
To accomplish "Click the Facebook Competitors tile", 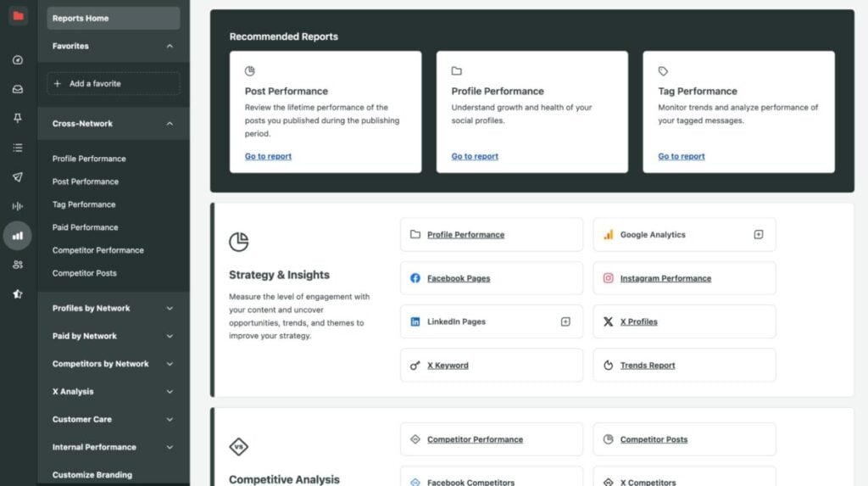I will pyautogui.click(x=492, y=477).
